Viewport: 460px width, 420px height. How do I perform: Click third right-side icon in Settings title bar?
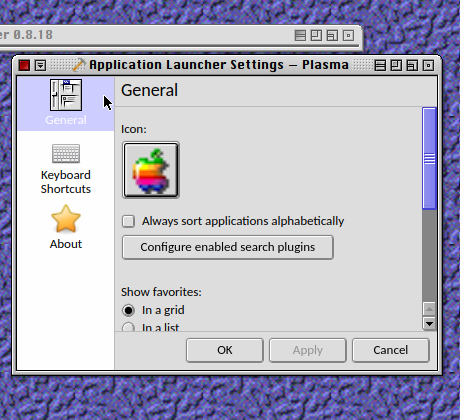[412, 65]
